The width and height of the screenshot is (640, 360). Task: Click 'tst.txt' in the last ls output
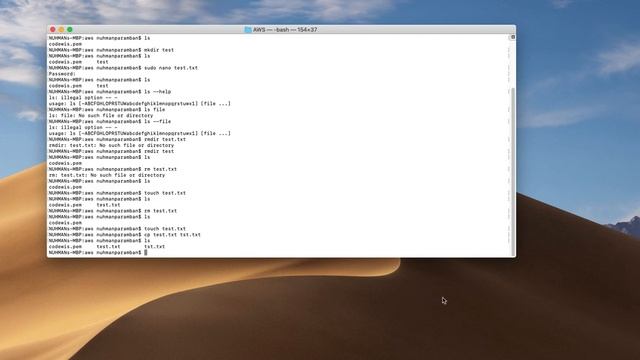[154, 247]
